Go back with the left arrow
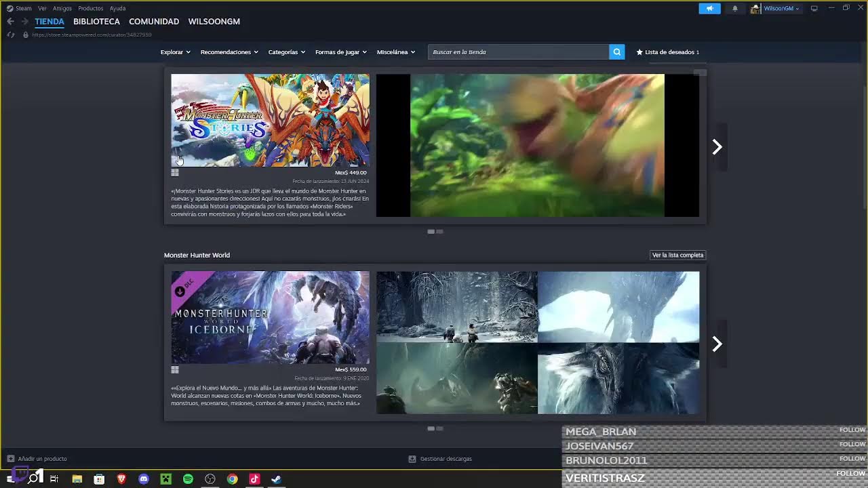The image size is (868, 488). click(x=10, y=22)
